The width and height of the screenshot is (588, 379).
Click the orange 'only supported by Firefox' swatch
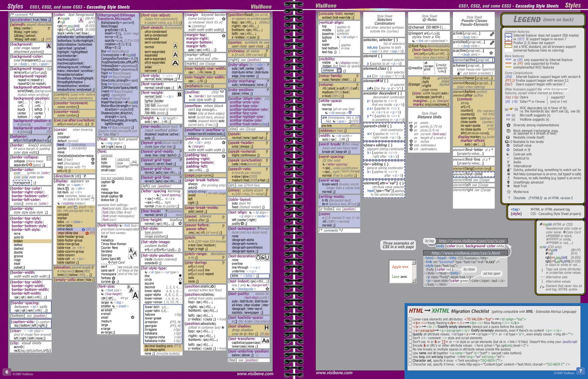click(x=508, y=64)
